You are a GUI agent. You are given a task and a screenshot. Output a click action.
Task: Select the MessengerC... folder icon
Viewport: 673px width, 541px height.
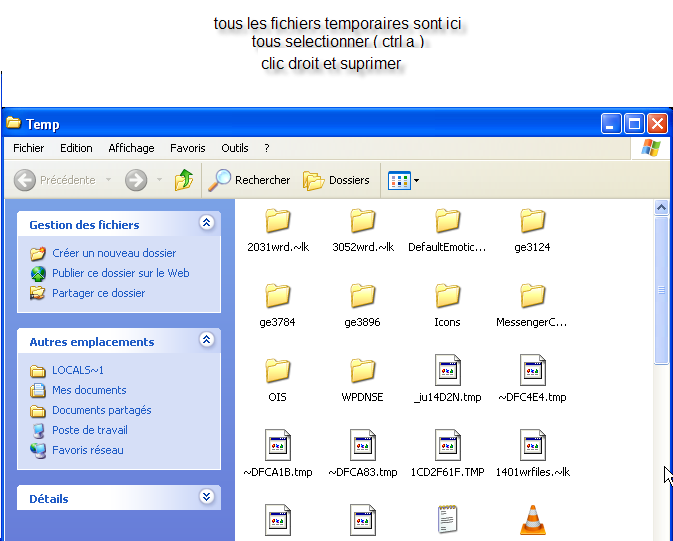[533, 296]
